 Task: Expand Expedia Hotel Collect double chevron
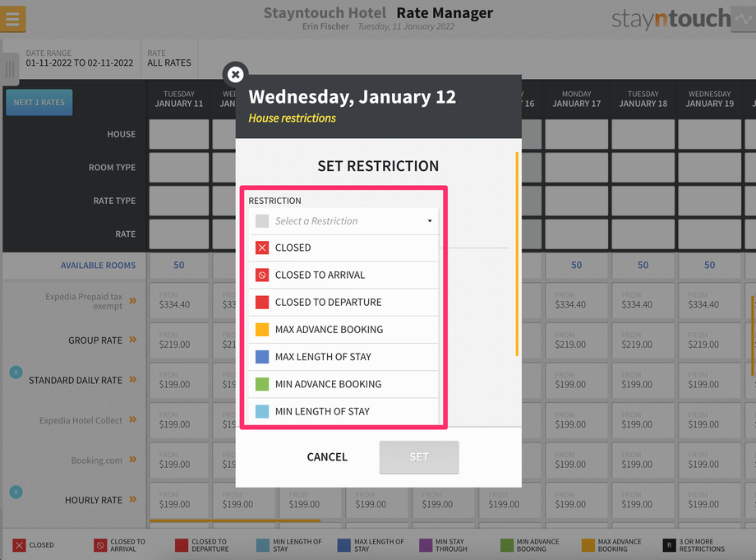pyautogui.click(x=132, y=419)
